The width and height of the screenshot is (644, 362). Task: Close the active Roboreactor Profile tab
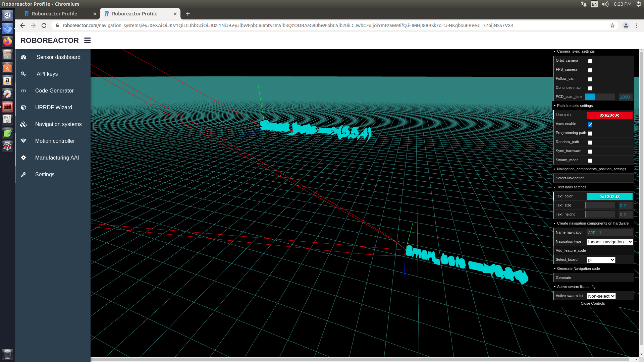click(x=175, y=14)
